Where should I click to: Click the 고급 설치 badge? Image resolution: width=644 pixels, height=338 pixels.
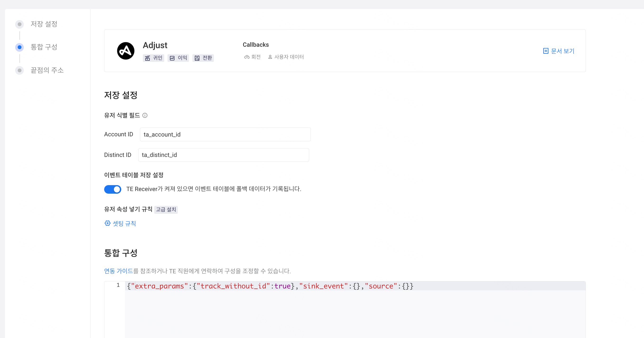click(166, 210)
